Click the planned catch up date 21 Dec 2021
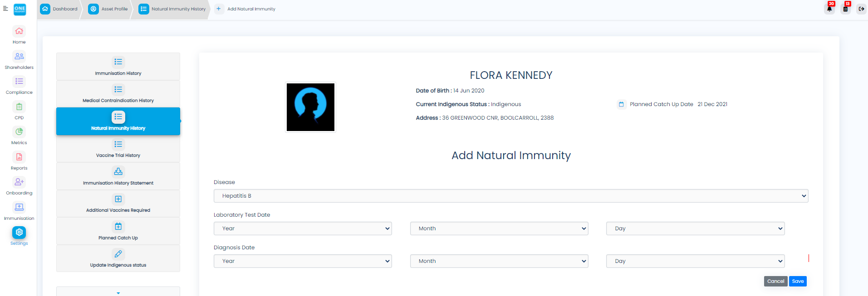 [712, 104]
